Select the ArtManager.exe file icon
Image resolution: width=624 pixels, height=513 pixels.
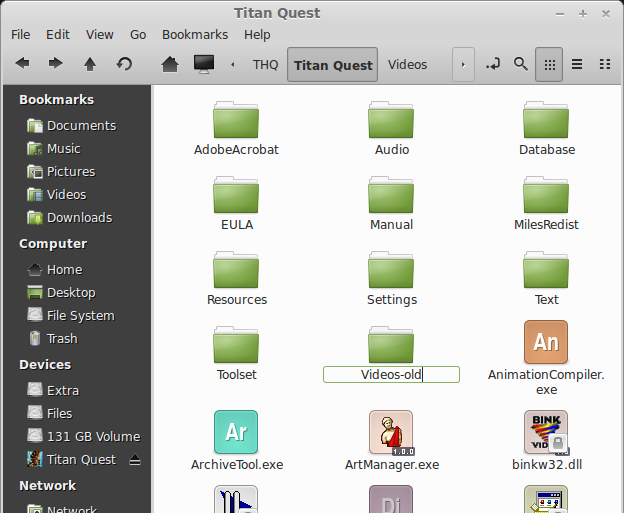click(391, 433)
